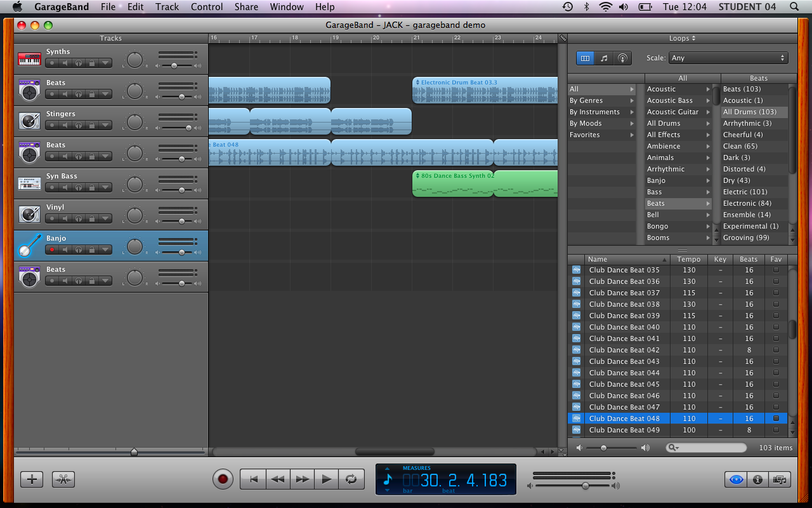Mark Club Dance Beat 048 as favorite

[776, 418]
